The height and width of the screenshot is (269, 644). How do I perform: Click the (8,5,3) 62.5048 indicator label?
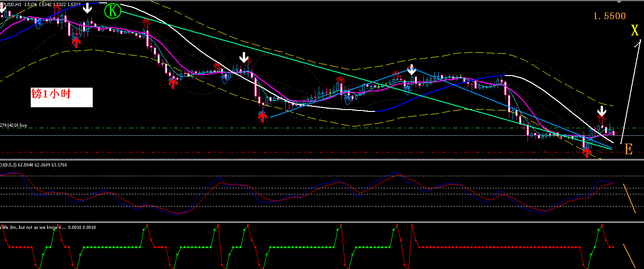[x=34, y=164]
